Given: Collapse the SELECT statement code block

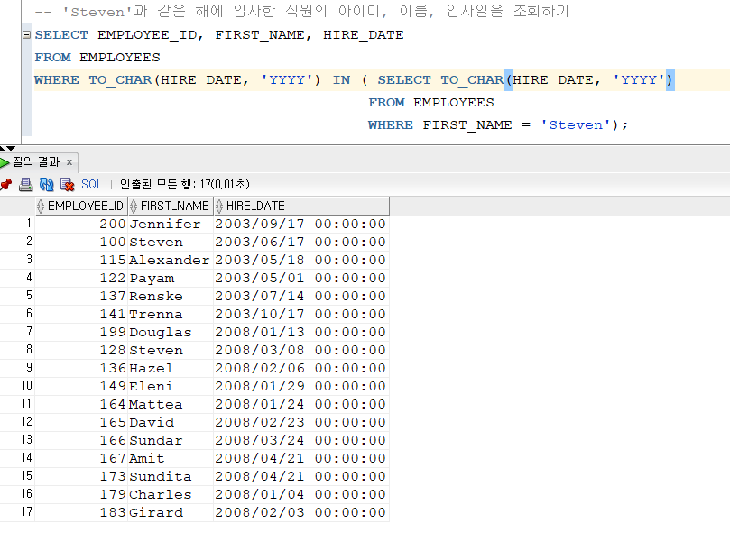Looking at the screenshot, I should click(x=26, y=35).
